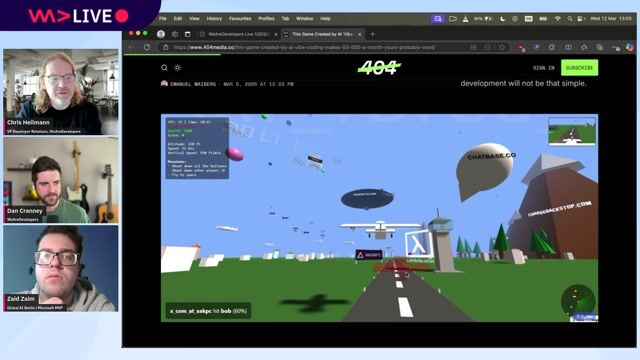The width and height of the screenshot is (640, 360).
Task: Open Spotlight search in menu bar
Action: pyautogui.click(x=570, y=19)
